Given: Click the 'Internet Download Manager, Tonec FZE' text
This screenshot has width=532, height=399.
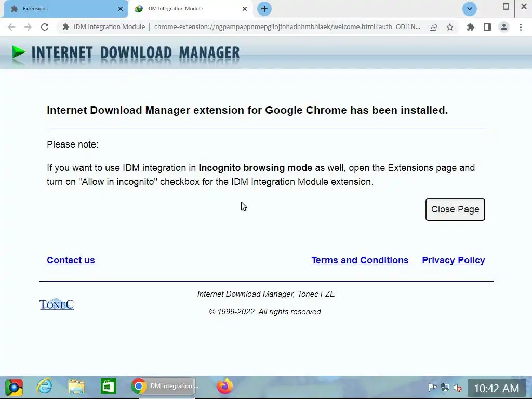Looking at the screenshot, I should (267, 294).
